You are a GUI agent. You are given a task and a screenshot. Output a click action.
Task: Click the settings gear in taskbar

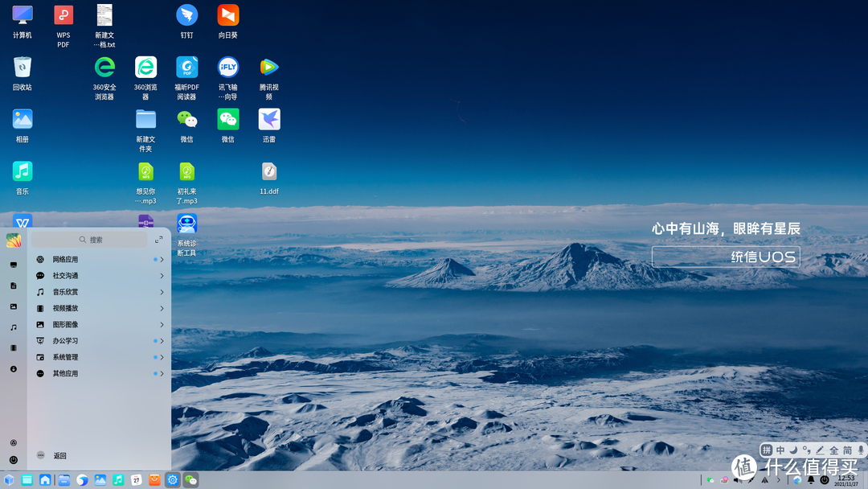click(x=172, y=480)
